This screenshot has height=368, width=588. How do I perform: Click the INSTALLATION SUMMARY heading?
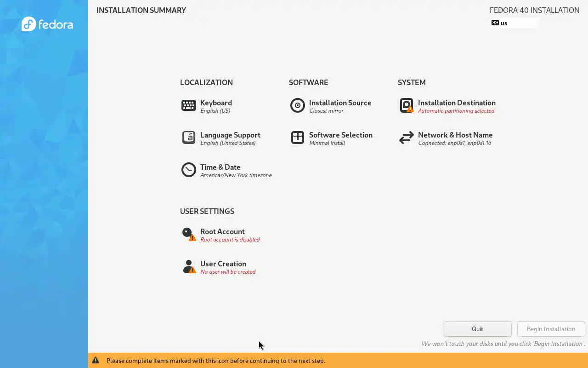[141, 10]
